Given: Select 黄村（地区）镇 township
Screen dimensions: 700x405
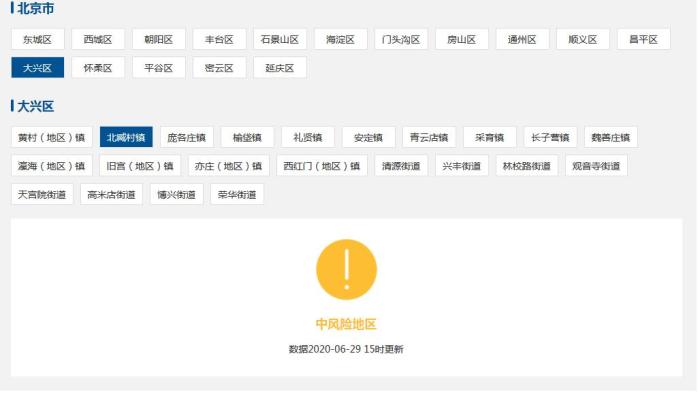Looking at the screenshot, I should click(52, 137).
